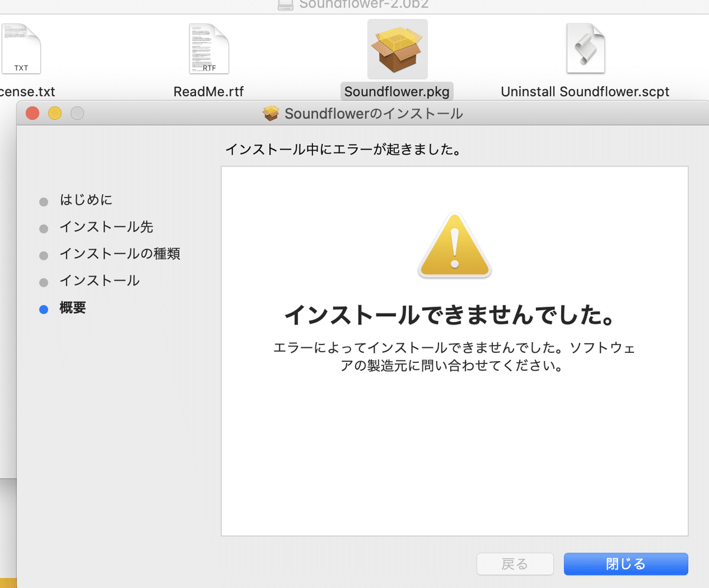Click the yellow warning triangle icon
Viewport: 709px width, 588px height.
(x=454, y=245)
